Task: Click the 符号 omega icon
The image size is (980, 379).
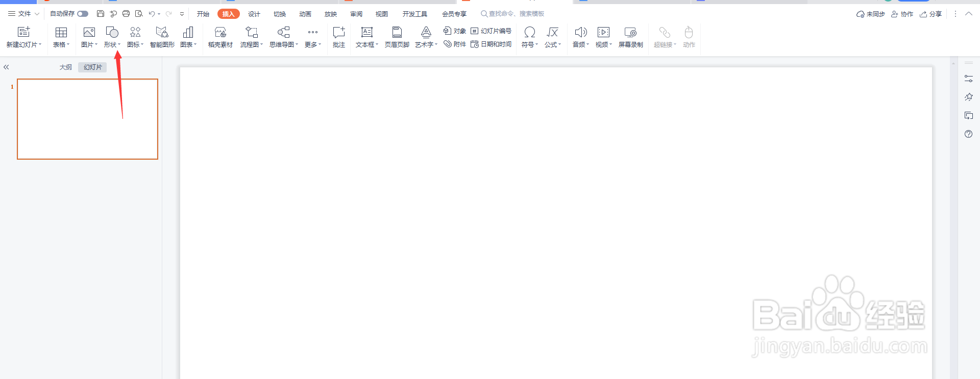Action: coord(530,32)
